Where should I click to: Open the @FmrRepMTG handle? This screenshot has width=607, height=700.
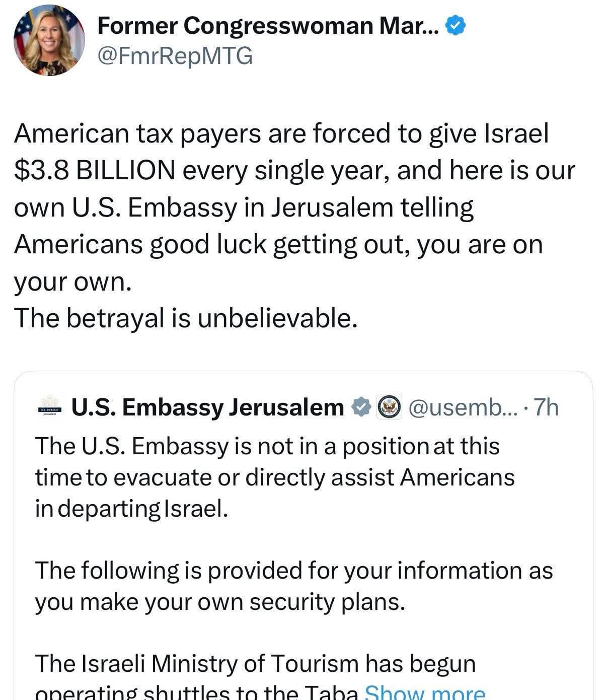[x=175, y=56]
